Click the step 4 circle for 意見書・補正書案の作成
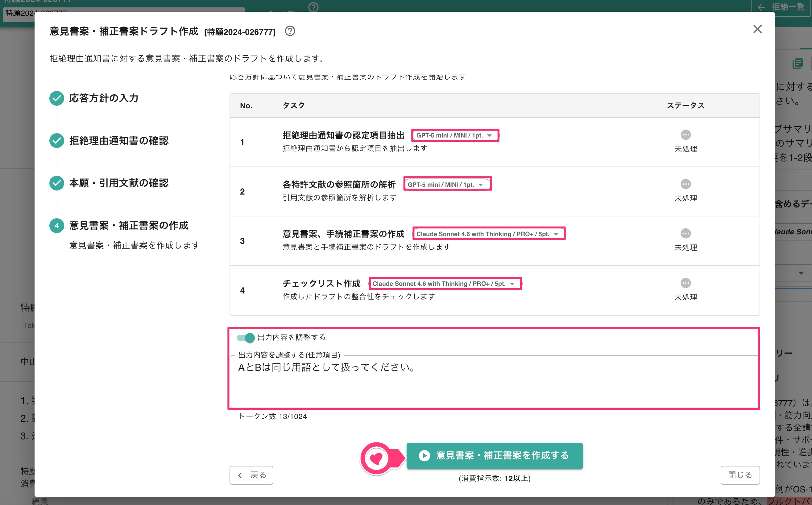 click(57, 225)
